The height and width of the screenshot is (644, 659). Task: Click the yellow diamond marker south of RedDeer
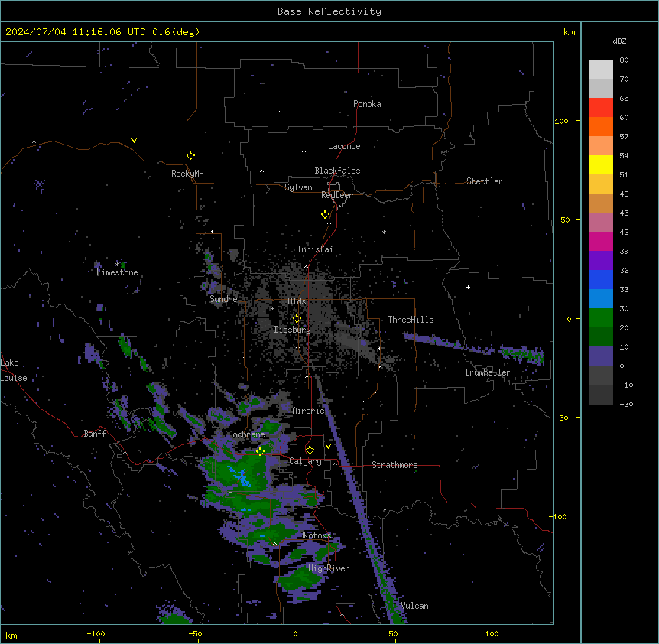coord(326,215)
